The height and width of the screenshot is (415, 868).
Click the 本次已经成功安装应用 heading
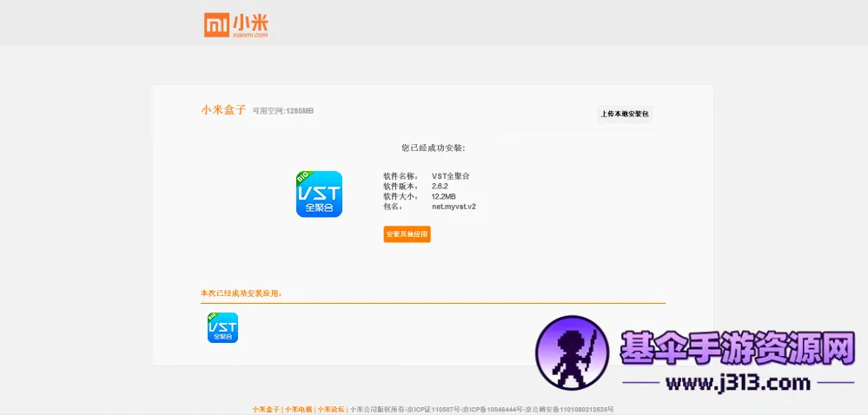(242, 293)
